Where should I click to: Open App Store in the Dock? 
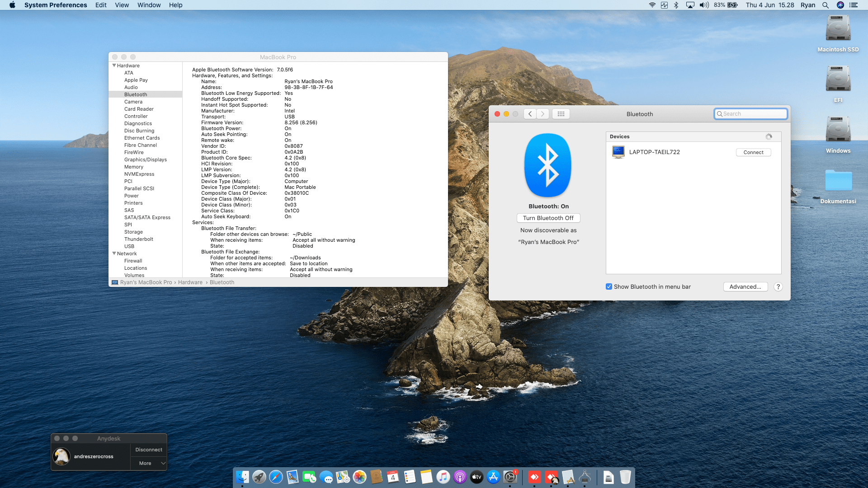click(x=493, y=477)
